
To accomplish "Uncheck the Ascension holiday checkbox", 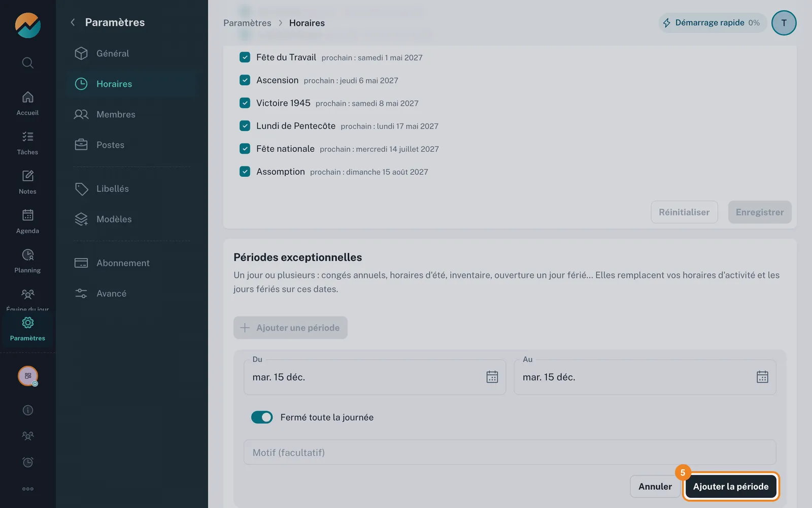I will point(245,80).
